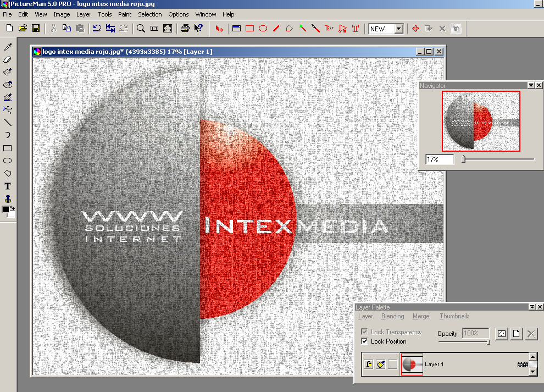Toggle the Lock Transparency checkbox
Screen dimensions: 544x392
[364, 332]
